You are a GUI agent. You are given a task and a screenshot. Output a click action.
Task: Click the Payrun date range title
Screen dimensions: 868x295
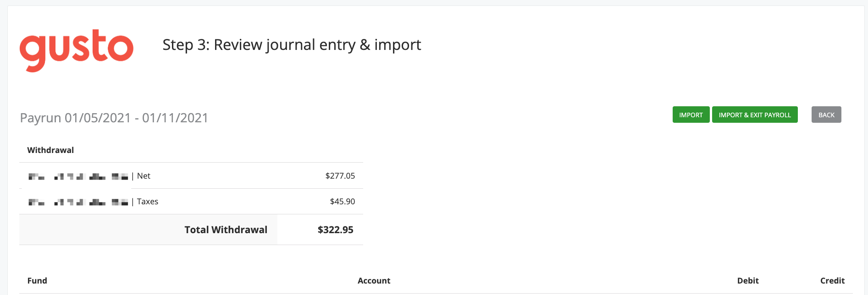(x=114, y=118)
